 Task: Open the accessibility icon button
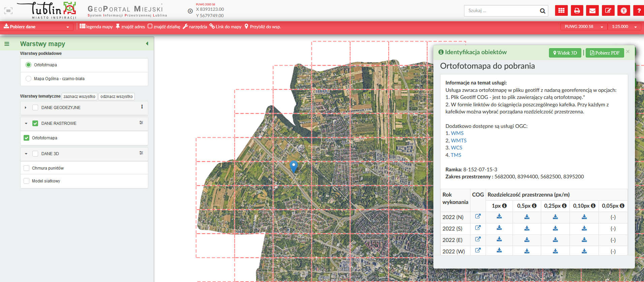pyautogui.click(x=624, y=11)
